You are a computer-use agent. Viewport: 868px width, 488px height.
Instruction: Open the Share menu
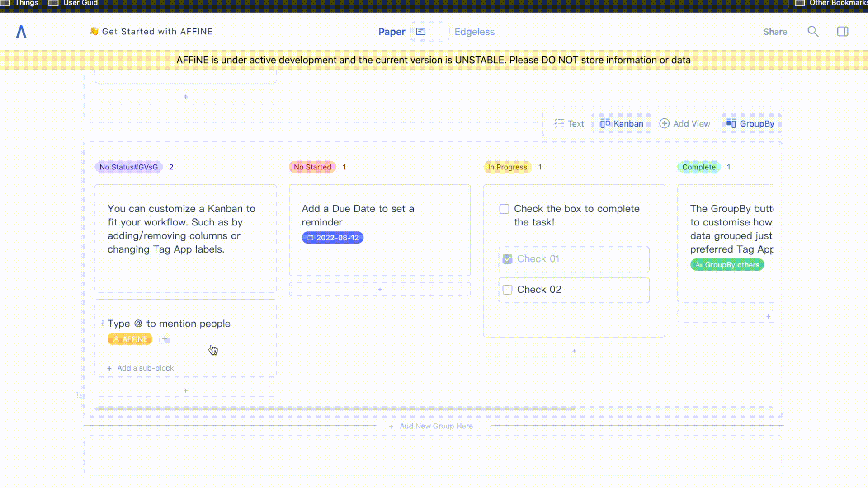point(775,32)
